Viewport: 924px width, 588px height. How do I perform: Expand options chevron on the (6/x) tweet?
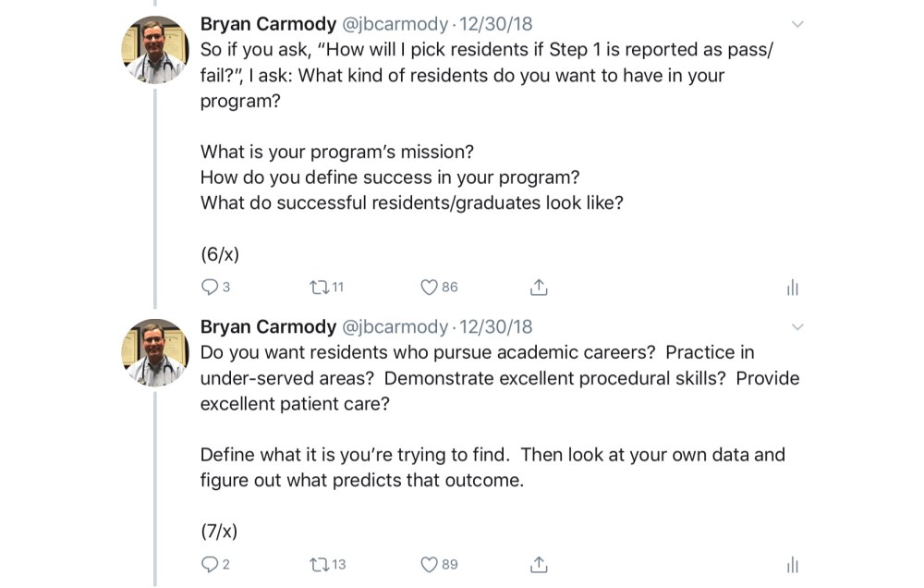797,24
